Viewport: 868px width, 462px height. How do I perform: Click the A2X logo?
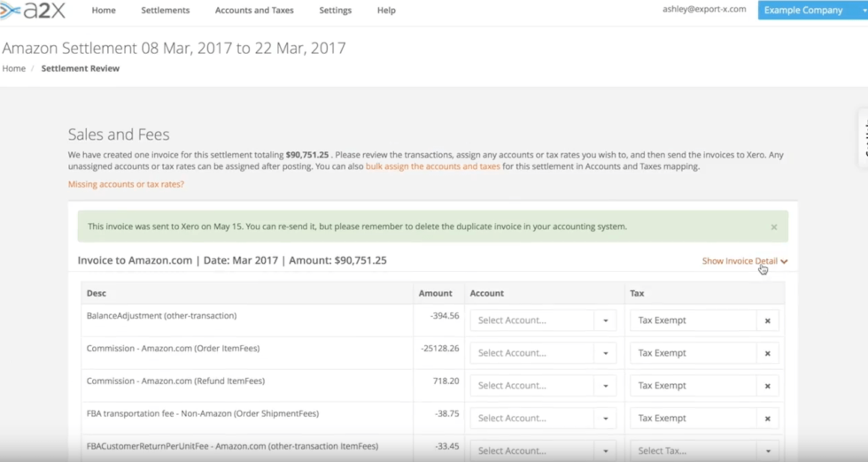[34, 11]
